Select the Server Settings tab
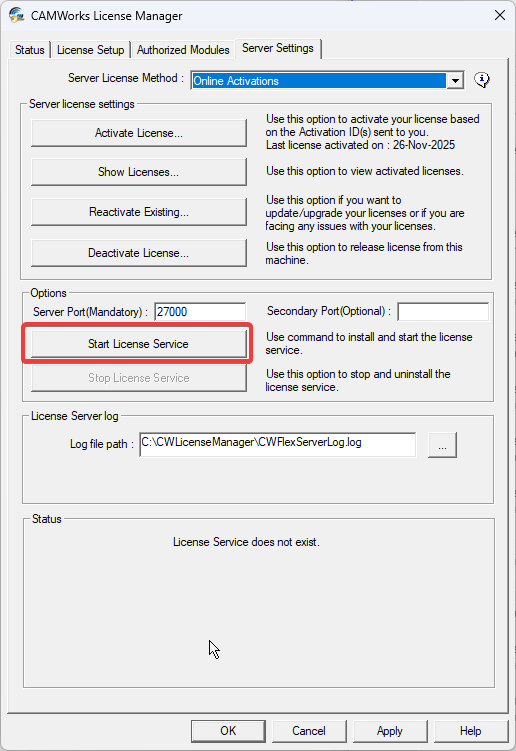Image resolution: width=516 pixels, height=751 pixels. (x=278, y=48)
